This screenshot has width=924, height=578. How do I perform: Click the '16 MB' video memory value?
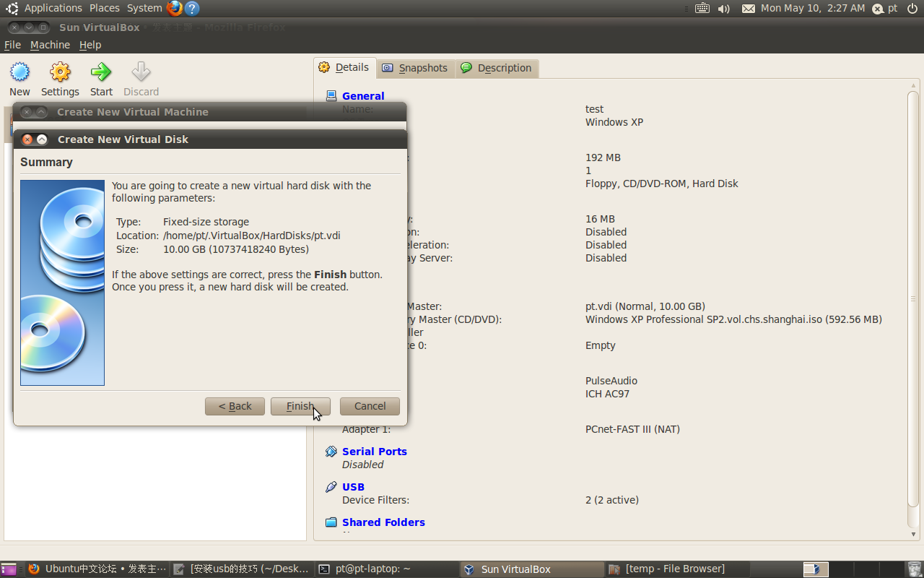tap(600, 219)
